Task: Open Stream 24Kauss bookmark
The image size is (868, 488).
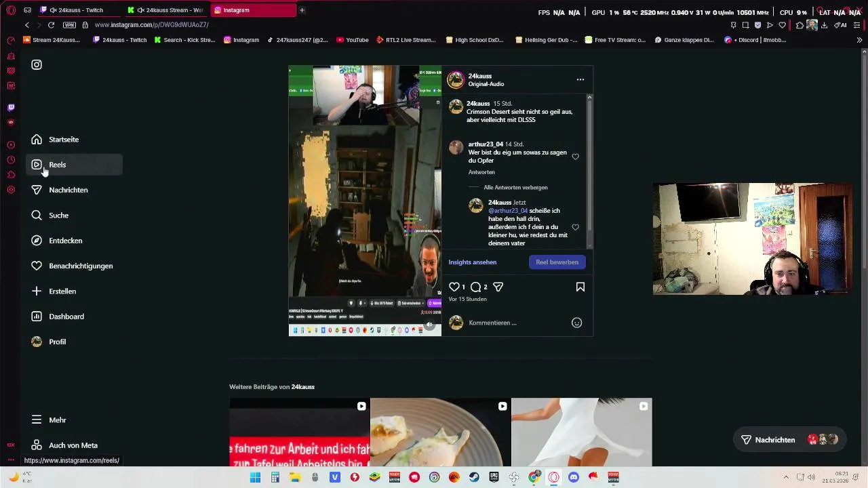Action: pyautogui.click(x=52, y=40)
